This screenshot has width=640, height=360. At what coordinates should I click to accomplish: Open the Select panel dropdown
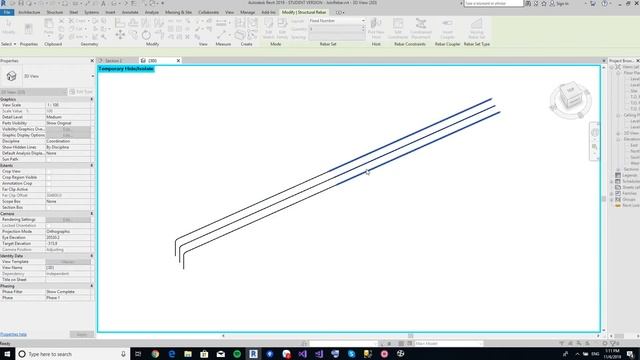(x=9, y=44)
